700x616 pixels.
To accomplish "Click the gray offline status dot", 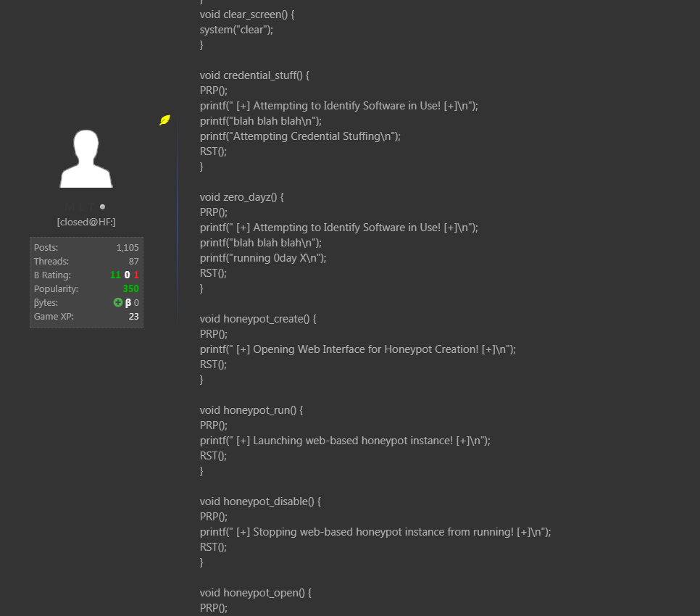I will point(103,207).
